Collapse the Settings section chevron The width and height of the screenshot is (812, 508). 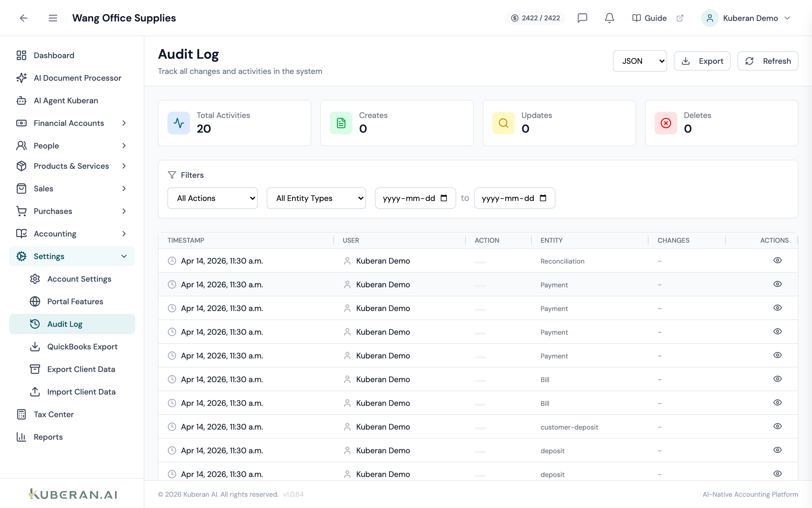[x=124, y=256]
